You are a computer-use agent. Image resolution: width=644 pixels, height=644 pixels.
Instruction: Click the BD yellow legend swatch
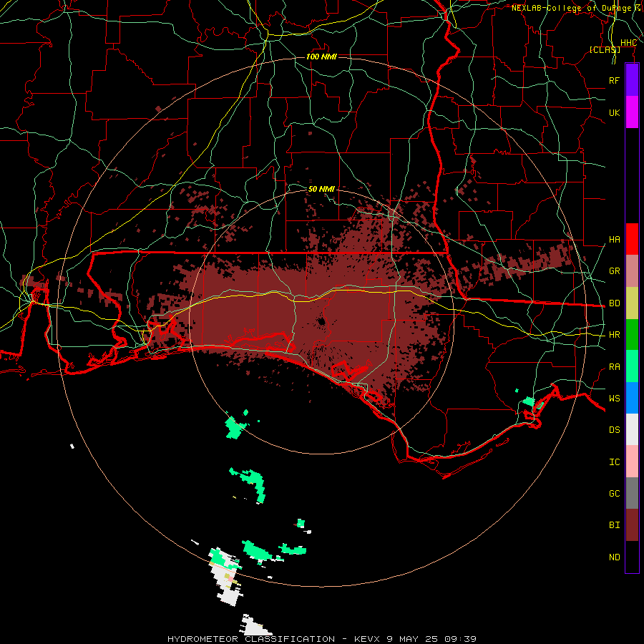[x=632, y=303]
